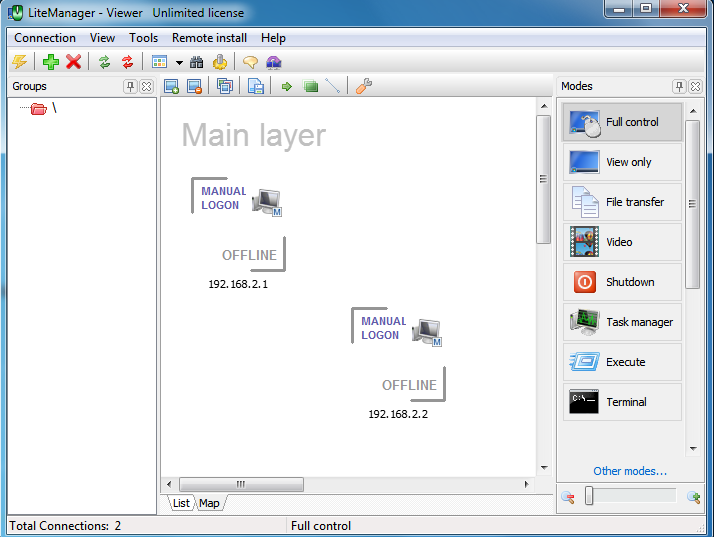Click Modes panel scroll up arrow

693,111
